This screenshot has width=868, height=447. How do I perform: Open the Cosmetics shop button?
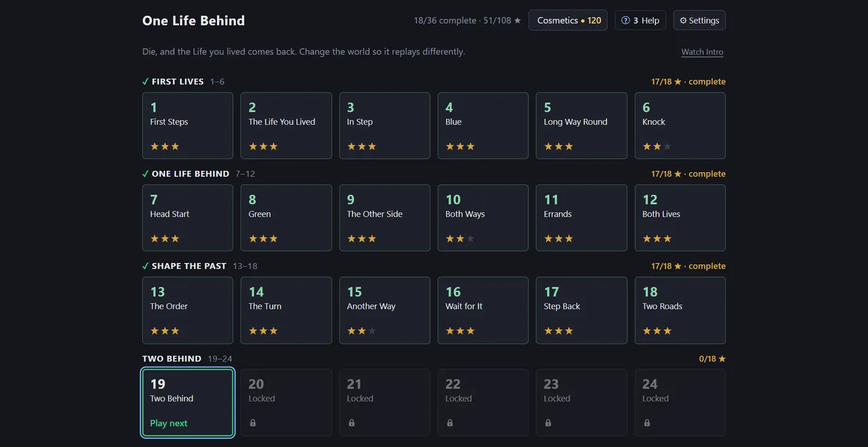point(568,20)
